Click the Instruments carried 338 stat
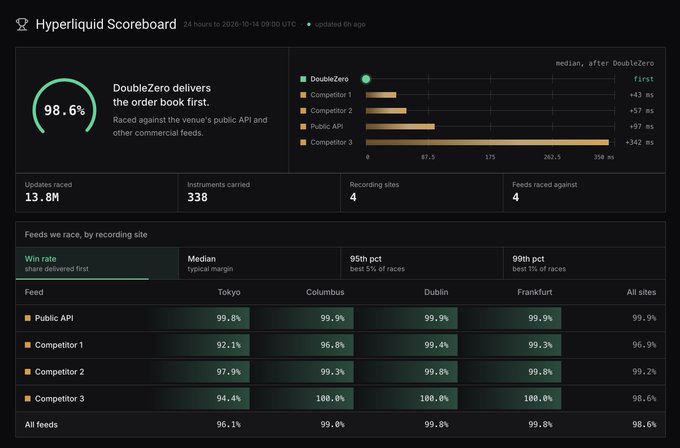Screen dimensions: 680x448 (x=259, y=193)
